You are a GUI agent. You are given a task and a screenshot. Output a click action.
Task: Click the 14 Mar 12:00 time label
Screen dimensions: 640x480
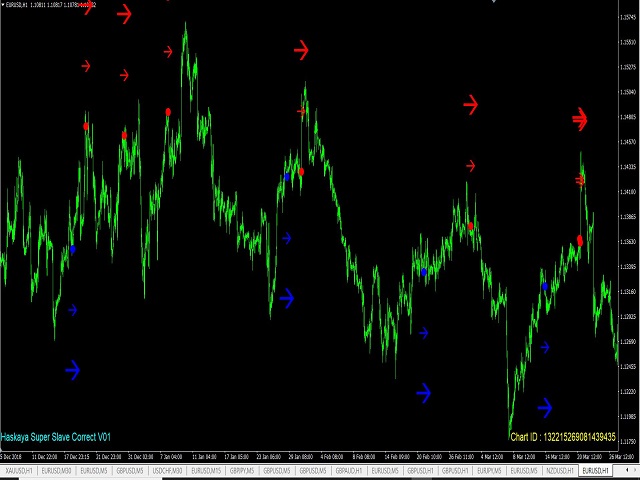pyautogui.click(x=557, y=456)
